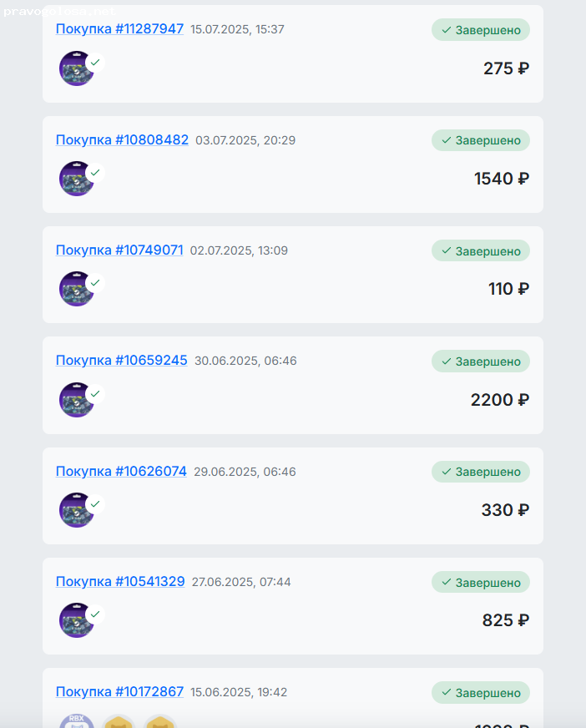Image resolution: width=586 pixels, height=728 pixels.
Task: Click the "Завершено" badge on purchase #10659245
Action: 481,361
